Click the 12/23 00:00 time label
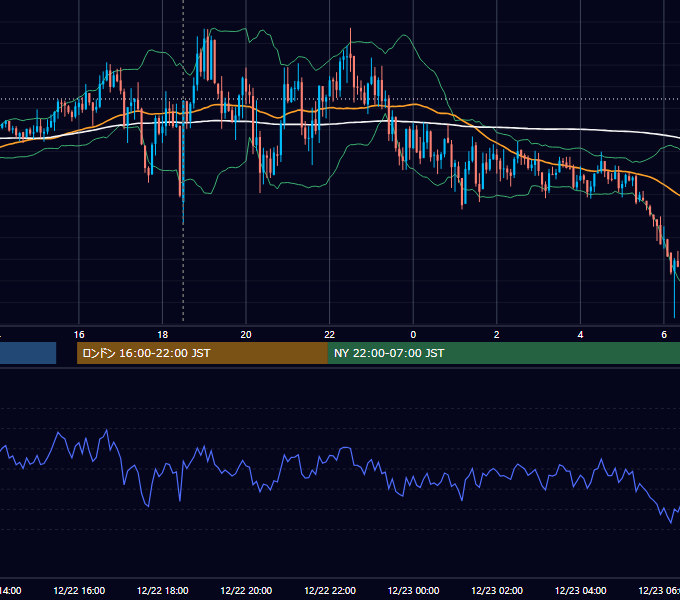This screenshot has width=680, height=600. 413,590
